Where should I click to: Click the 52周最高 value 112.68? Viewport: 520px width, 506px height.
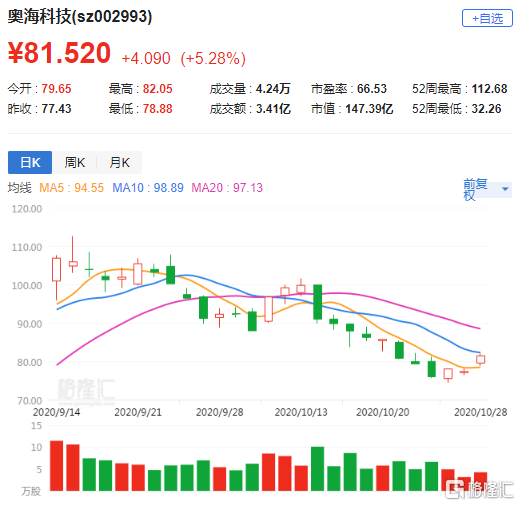[x=489, y=89]
